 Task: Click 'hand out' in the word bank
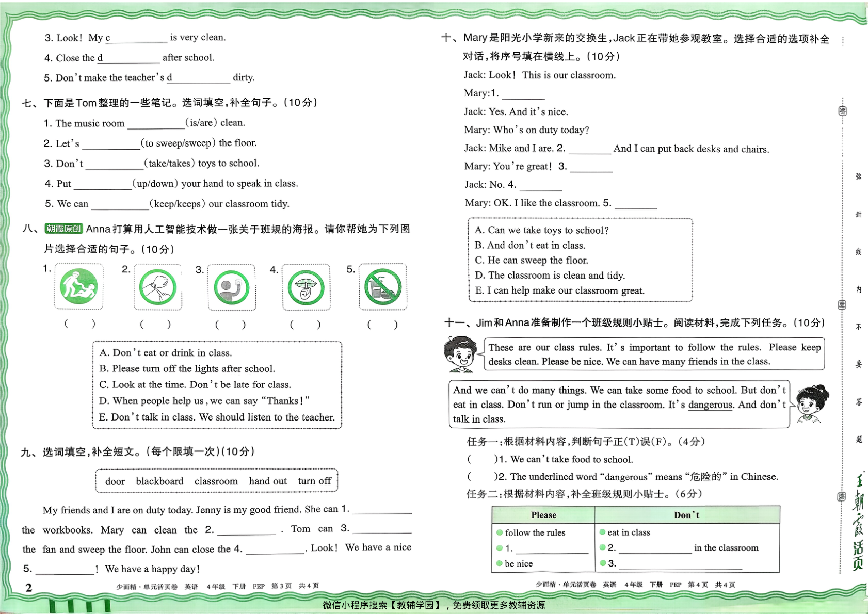coord(268,481)
